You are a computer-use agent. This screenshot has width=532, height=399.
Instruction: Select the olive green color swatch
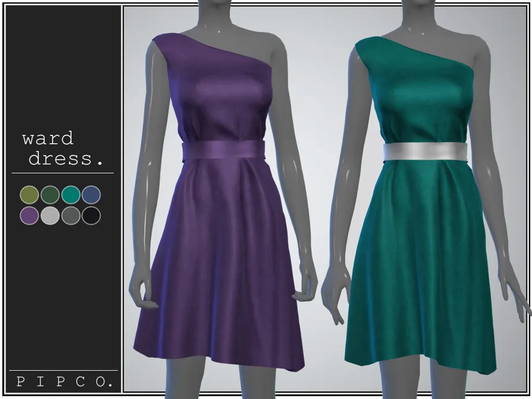(29, 195)
